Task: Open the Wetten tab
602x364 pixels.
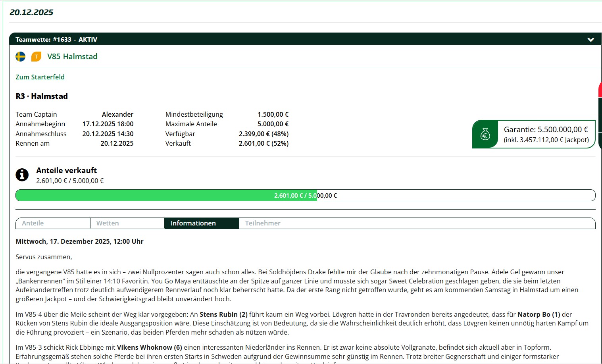Action: tap(127, 223)
